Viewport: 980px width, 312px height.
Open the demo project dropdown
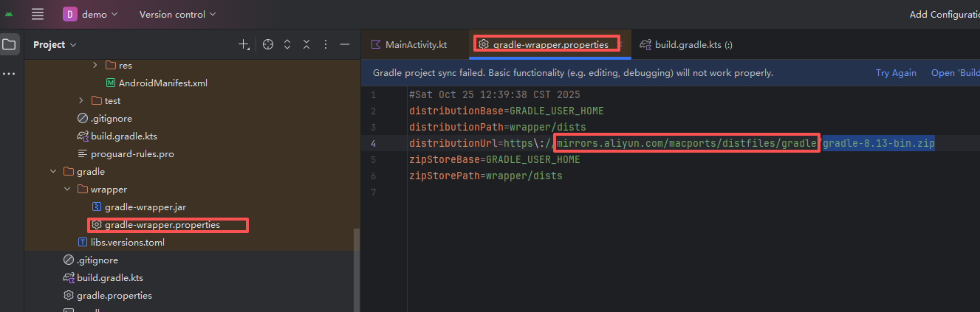(x=91, y=14)
